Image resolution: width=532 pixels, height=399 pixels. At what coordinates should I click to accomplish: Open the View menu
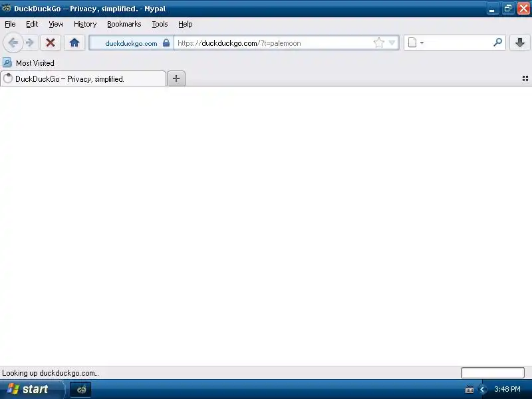[x=56, y=24]
